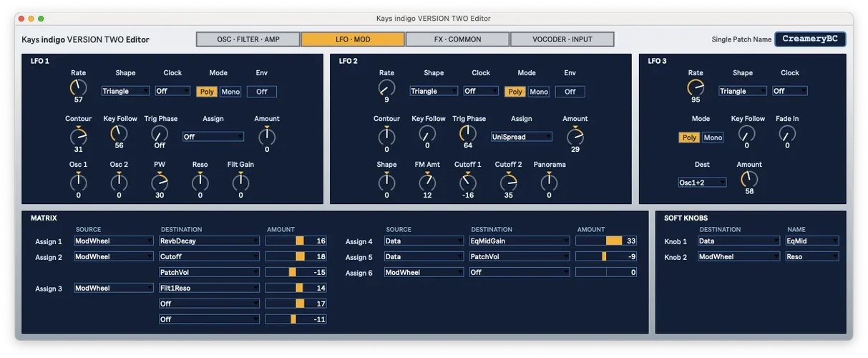Click the LFO 1 Rate knob
Viewport: 868px width, 358px height.
click(x=78, y=87)
